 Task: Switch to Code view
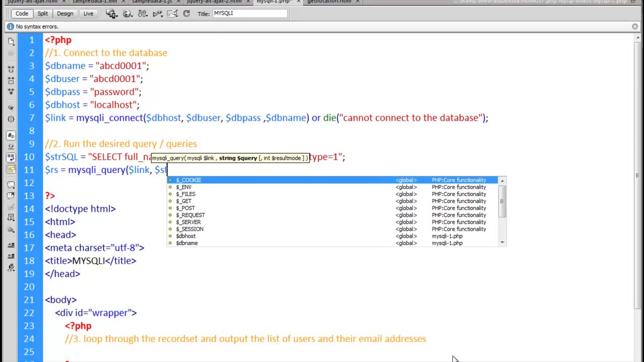(x=22, y=14)
